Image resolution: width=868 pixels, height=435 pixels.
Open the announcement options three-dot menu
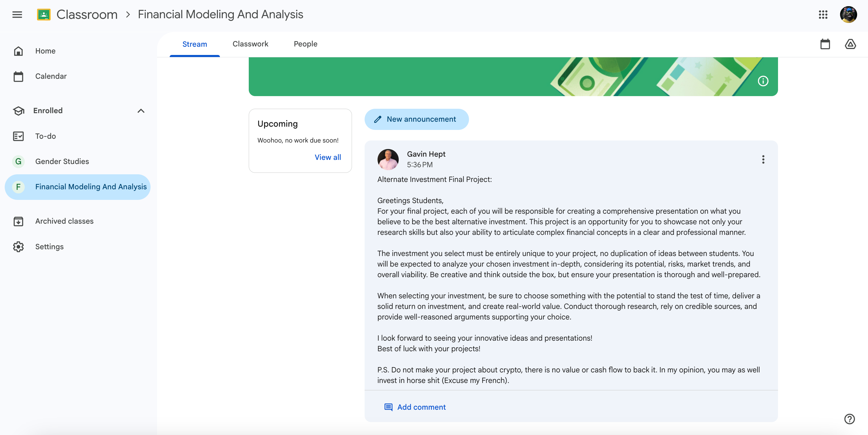click(x=763, y=159)
